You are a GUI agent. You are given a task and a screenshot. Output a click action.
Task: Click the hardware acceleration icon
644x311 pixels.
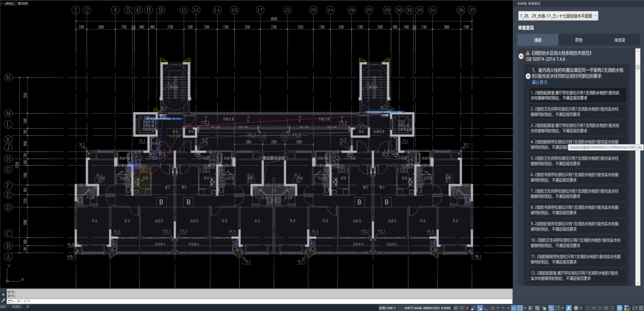[627, 307]
